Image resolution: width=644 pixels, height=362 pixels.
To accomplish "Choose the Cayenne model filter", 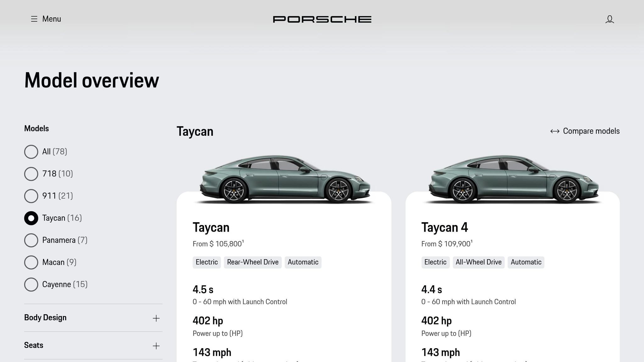I will [31, 284].
